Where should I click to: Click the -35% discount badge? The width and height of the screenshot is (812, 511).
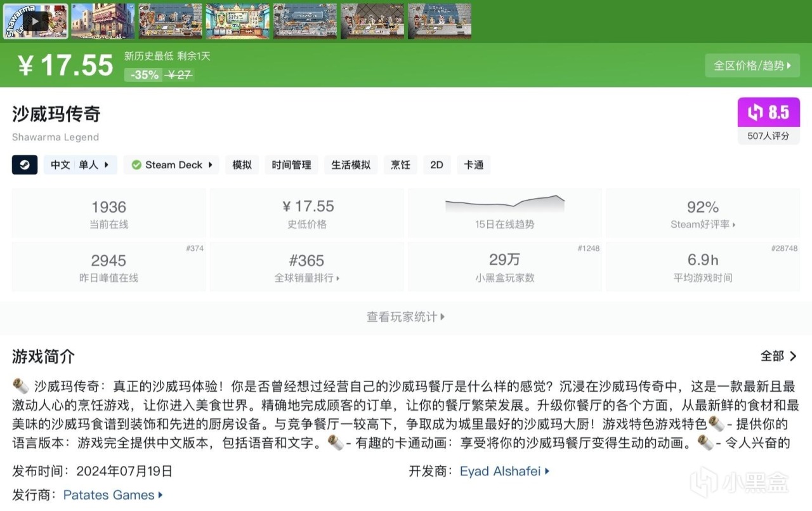point(144,74)
